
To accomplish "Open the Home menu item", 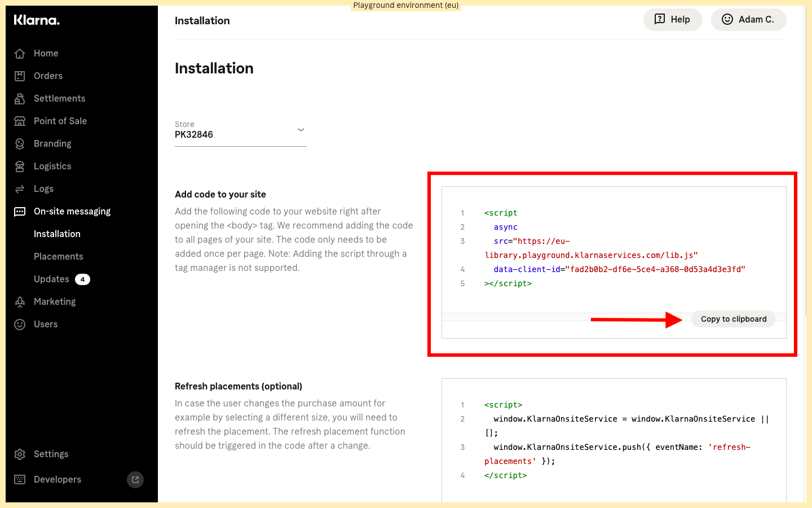I will click(x=46, y=53).
